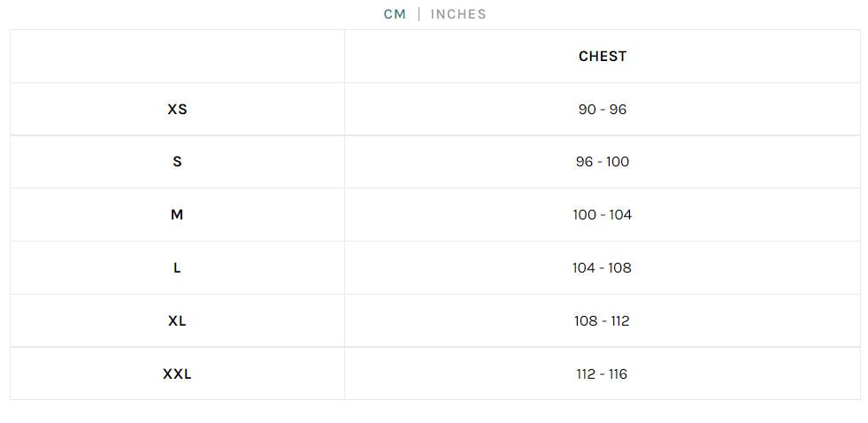868x423 pixels.
Task: Switch units to CM
Action: [x=395, y=14]
